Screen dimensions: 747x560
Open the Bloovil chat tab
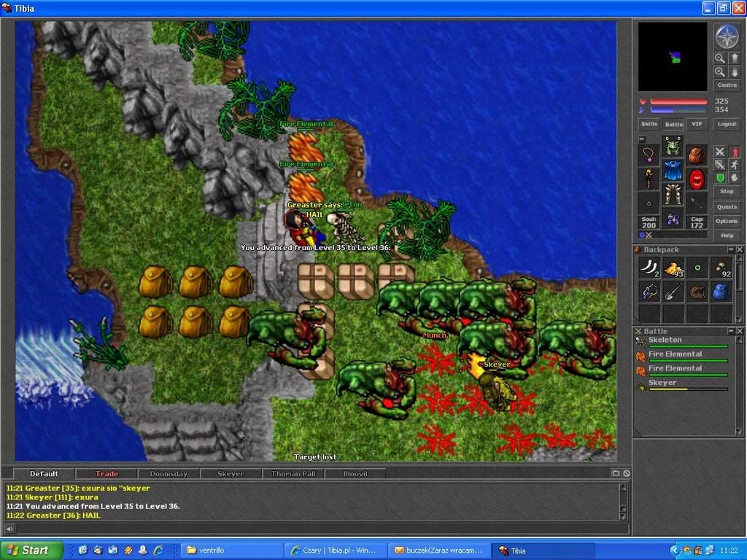tap(355, 474)
